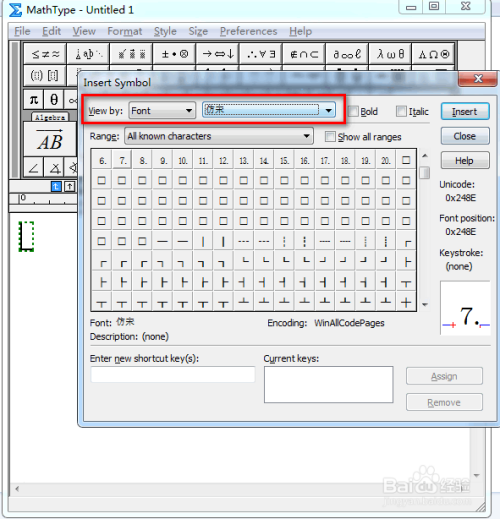Open lowercase Greek palette (λωθ)
This screenshot has width=500, height=519.
click(390, 53)
